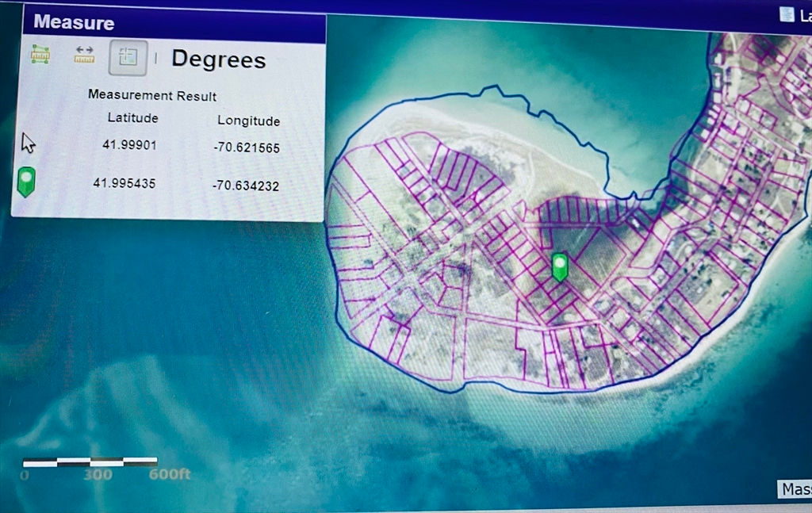Select the longitude value -70.621565

point(247,147)
